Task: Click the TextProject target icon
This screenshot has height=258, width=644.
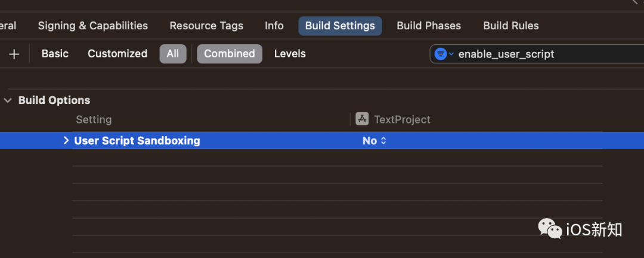Action: pyautogui.click(x=362, y=119)
